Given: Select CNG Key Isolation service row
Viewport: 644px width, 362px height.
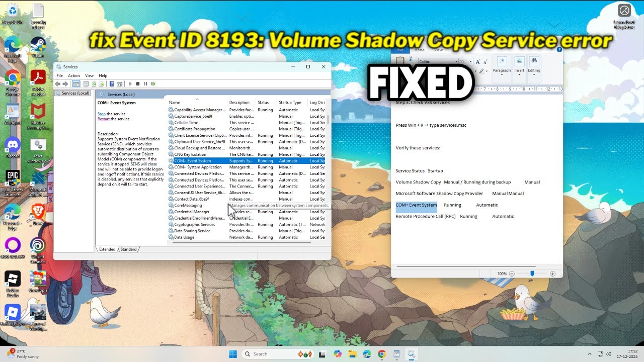Looking at the screenshot, I should 247,154.
